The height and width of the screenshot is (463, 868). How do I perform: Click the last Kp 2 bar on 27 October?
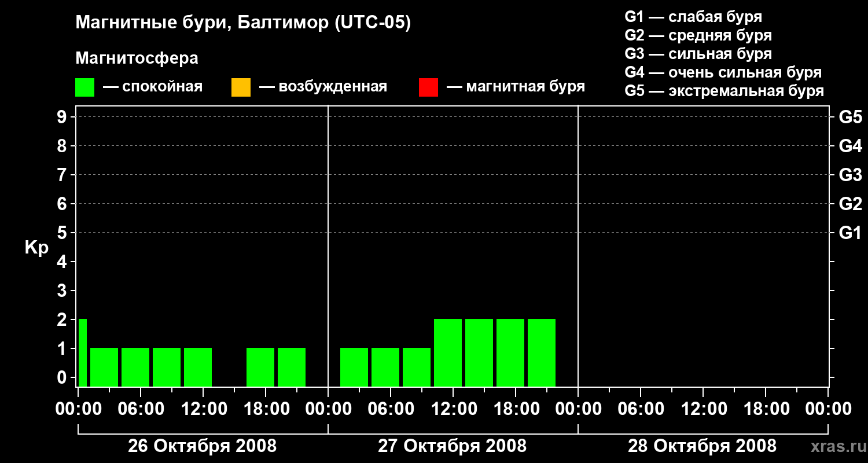click(542, 352)
